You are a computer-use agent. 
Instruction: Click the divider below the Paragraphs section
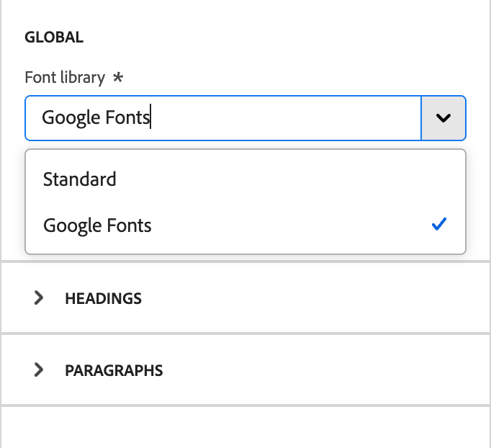coord(245,406)
